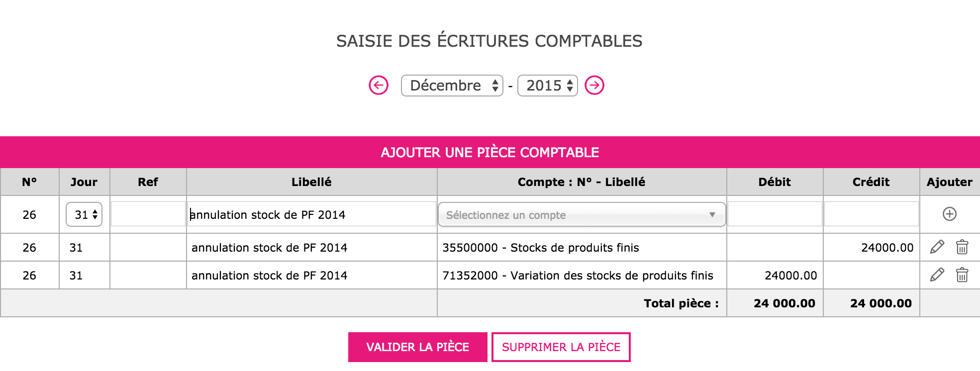The height and width of the screenshot is (371, 980).
Task: Add entry line with the plus icon
Action: 950,214
